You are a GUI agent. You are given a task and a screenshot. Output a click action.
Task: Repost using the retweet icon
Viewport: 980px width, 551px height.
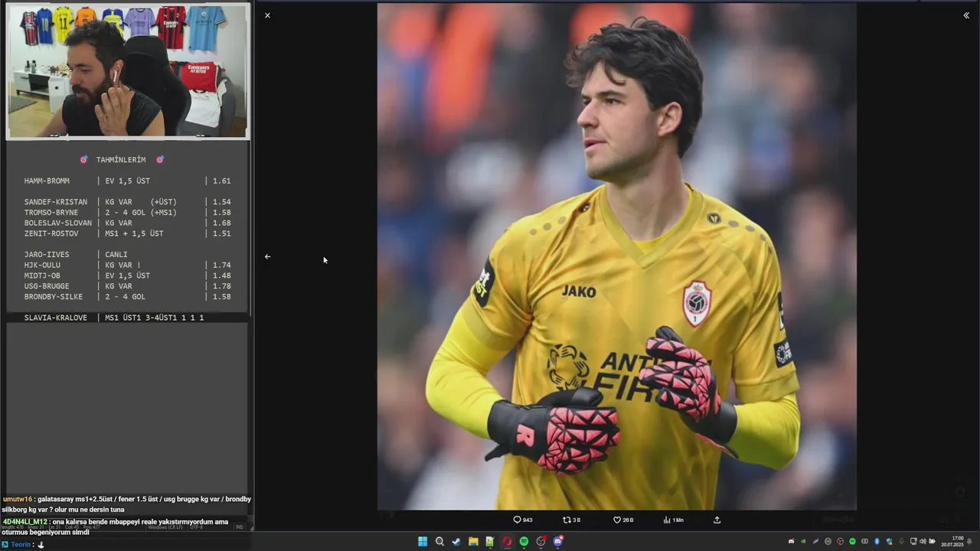coord(571,520)
